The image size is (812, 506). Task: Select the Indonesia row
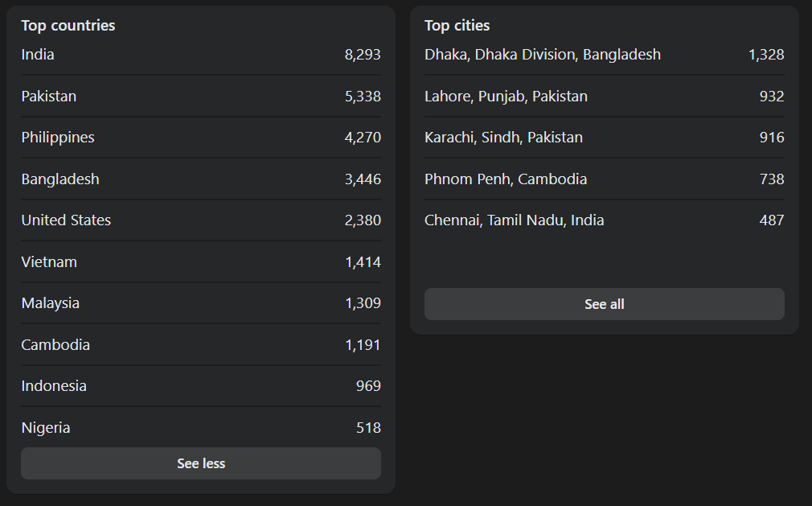[201, 386]
